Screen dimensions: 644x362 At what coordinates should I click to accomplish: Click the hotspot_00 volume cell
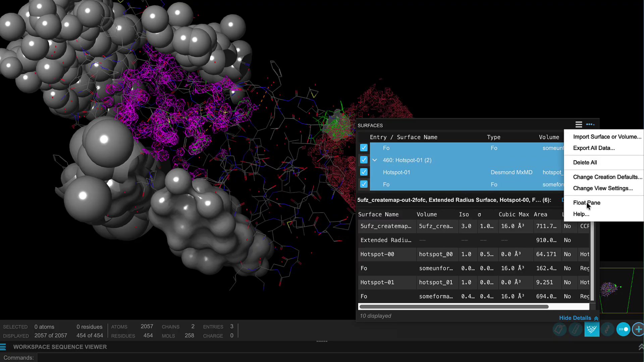tap(436, 254)
